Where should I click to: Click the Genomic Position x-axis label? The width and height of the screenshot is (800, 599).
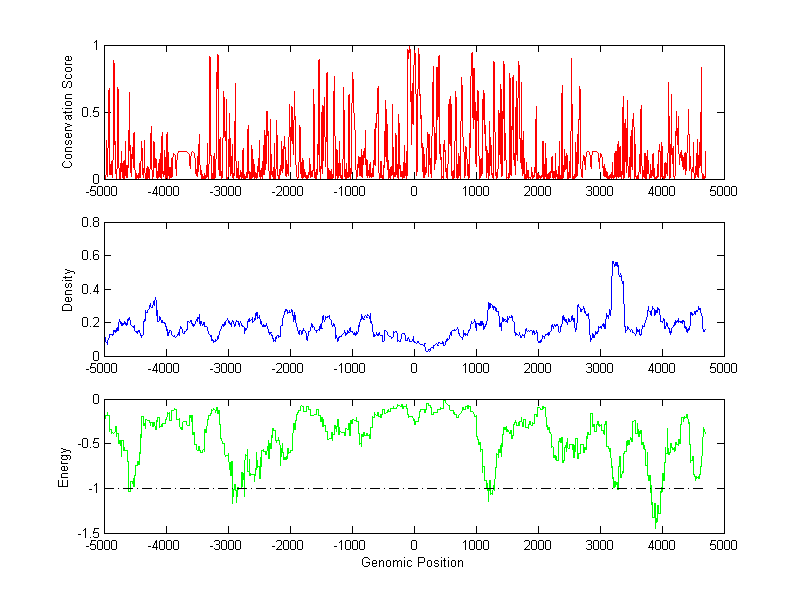[412, 563]
